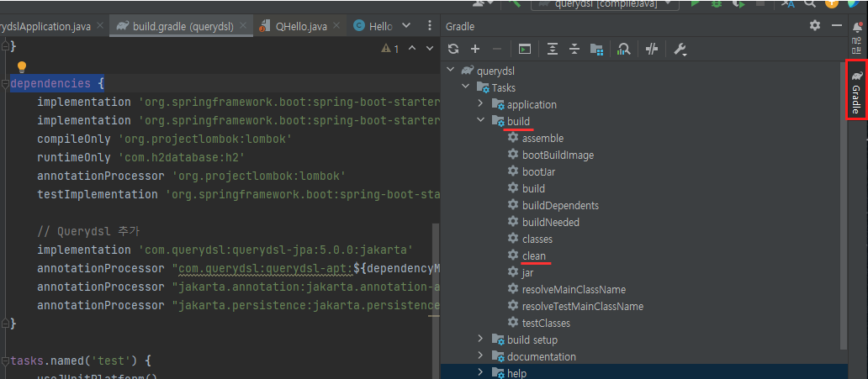
Task: Expand all nodes in Gradle tree
Action: 553,50
